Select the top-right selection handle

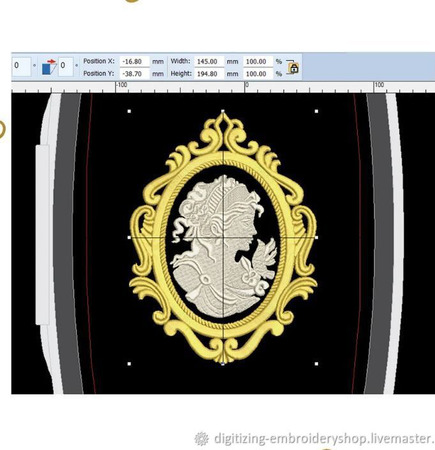(316, 111)
